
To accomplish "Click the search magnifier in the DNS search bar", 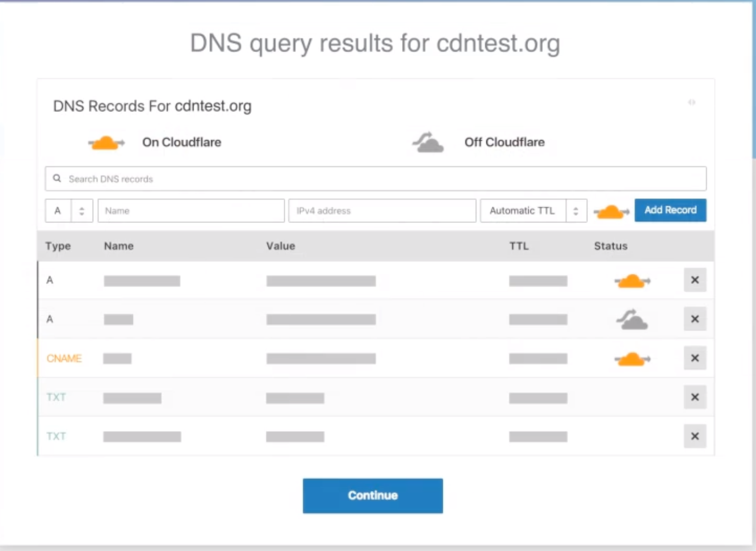I will point(56,178).
